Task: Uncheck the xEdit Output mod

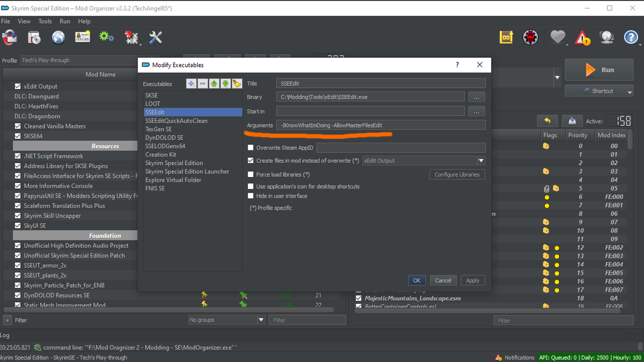Action: 18,86
